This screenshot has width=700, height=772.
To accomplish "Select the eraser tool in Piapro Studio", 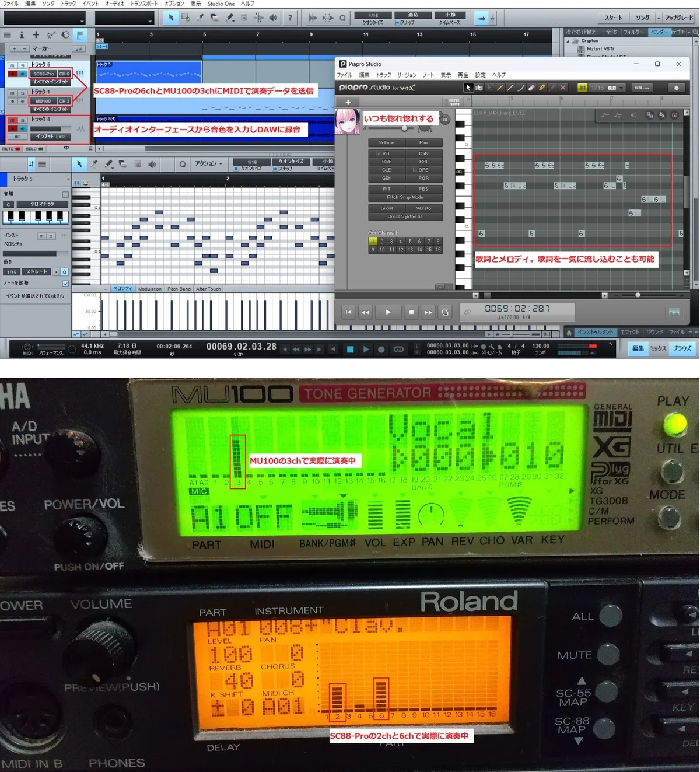I will point(531,88).
